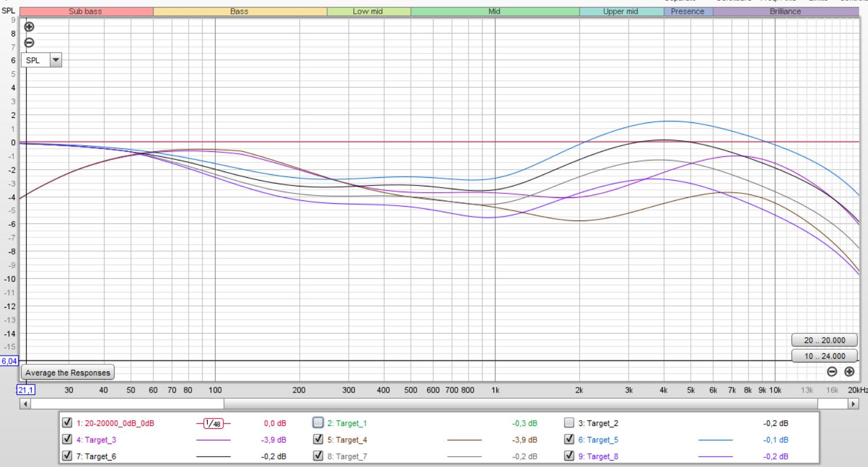Image resolution: width=868 pixels, height=467 pixels.
Task: Click the Presence band label
Action: [x=687, y=11]
